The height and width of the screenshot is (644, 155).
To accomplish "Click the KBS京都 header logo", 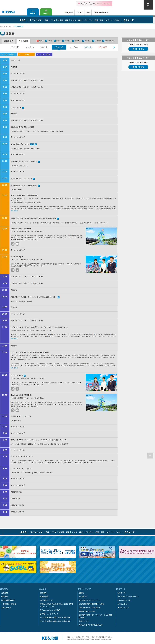I will [9, 12].
